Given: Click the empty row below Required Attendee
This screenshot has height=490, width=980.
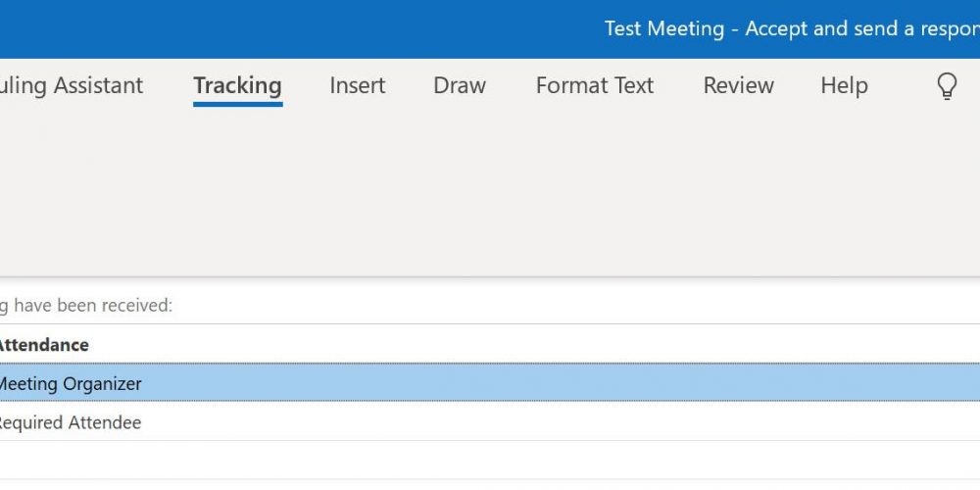Looking at the screenshot, I should coord(490,460).
